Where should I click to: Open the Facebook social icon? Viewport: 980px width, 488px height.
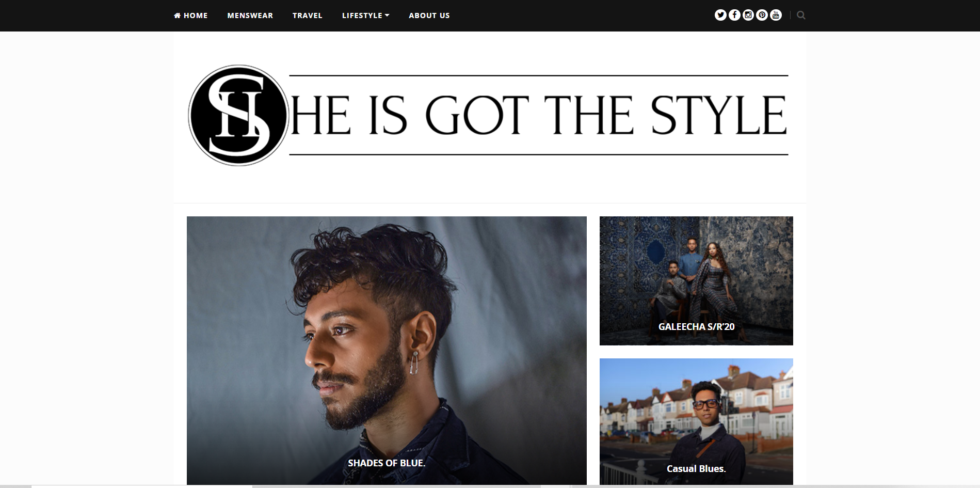coord(734,15)
